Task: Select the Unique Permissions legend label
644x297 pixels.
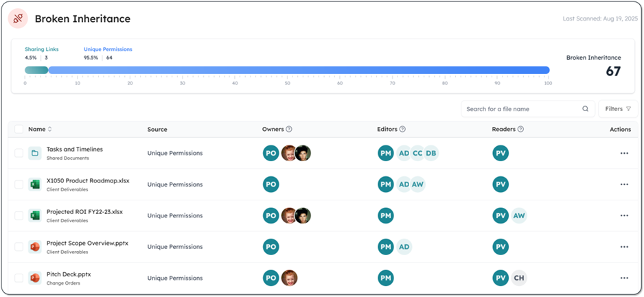Action: click(108, 49)
